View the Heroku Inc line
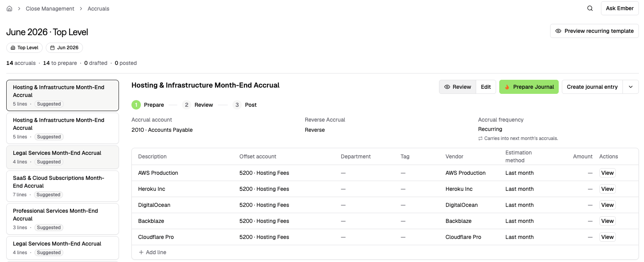The width and height of the screenshot is (644, 262). click(x=607, y=189)
